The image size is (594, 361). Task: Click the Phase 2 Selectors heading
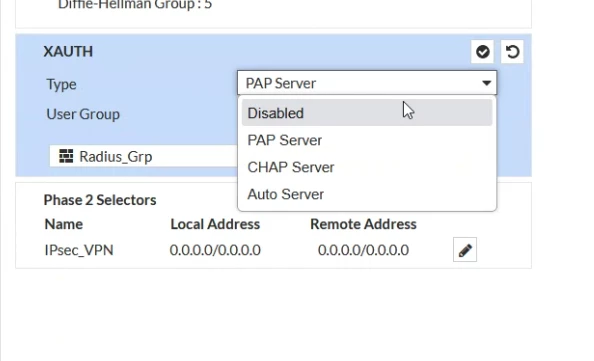(x=100, y=200)
